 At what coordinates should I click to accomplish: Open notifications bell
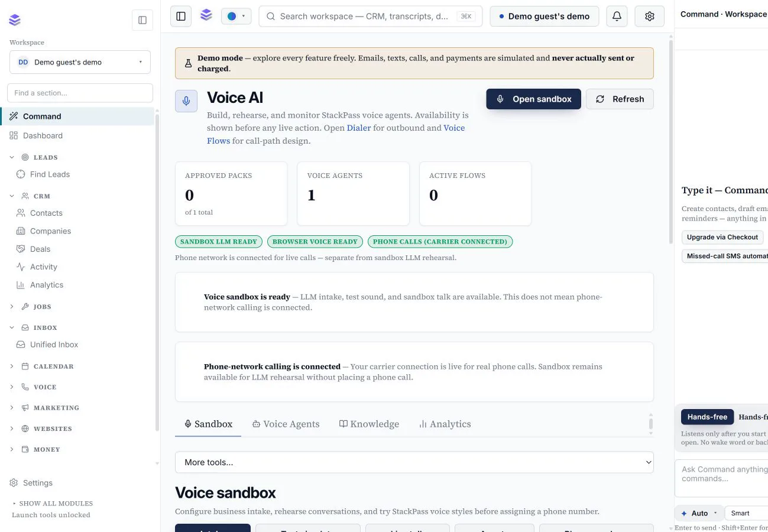tap(617, 16)
